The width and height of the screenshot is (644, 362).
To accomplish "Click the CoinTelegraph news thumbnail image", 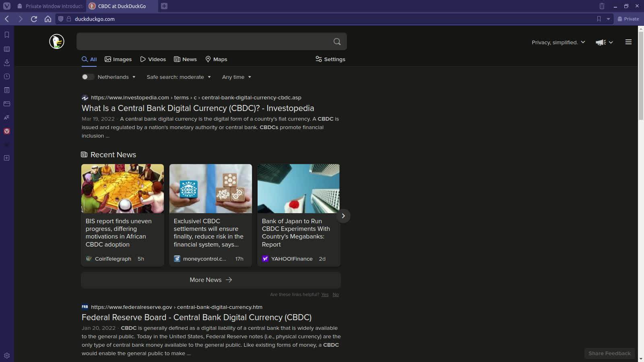I will (x=122, y=189).
